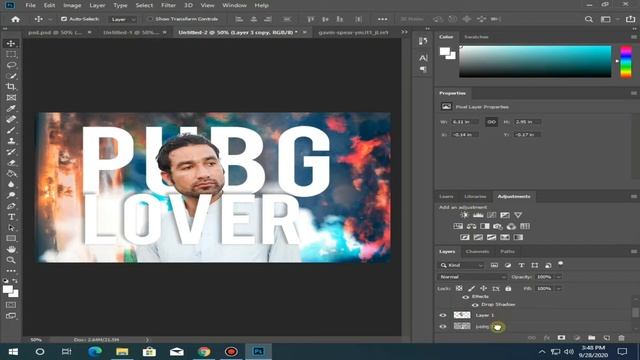Image resolution: width=640 pixels, height=360 pixels.
Task: Toggle layer filtering on or off
Action: tap(561, 264)
